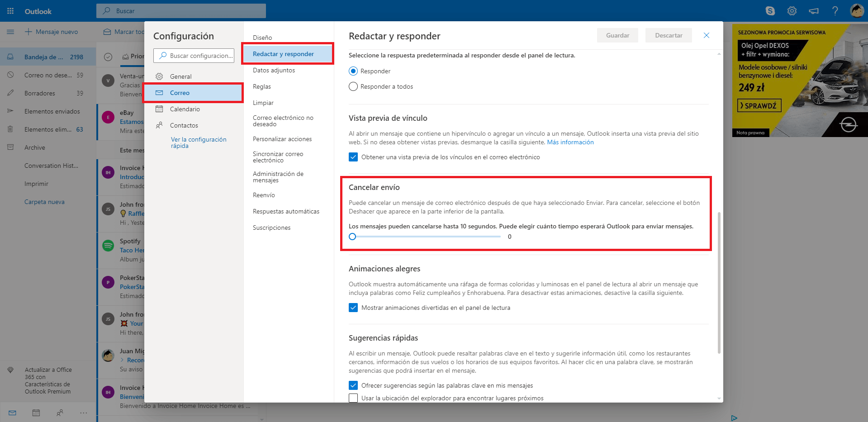Switch to Mail module icon at bottom
Image resolution: width=868 pixels, height=422 pixels.
12,413
